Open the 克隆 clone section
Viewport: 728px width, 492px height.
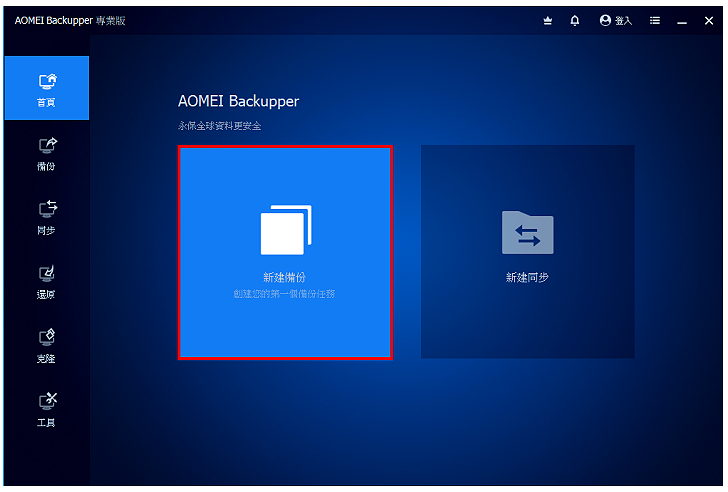click(47, 345)
